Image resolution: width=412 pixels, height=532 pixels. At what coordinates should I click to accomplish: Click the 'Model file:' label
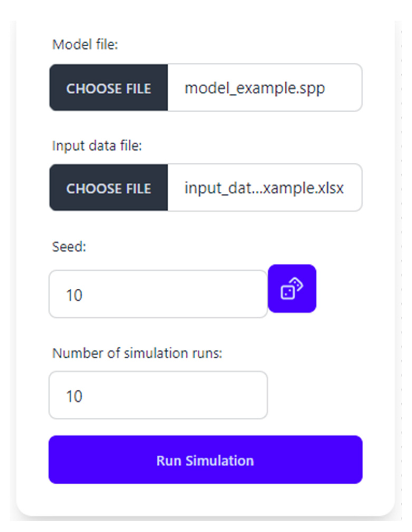(85, 44)
